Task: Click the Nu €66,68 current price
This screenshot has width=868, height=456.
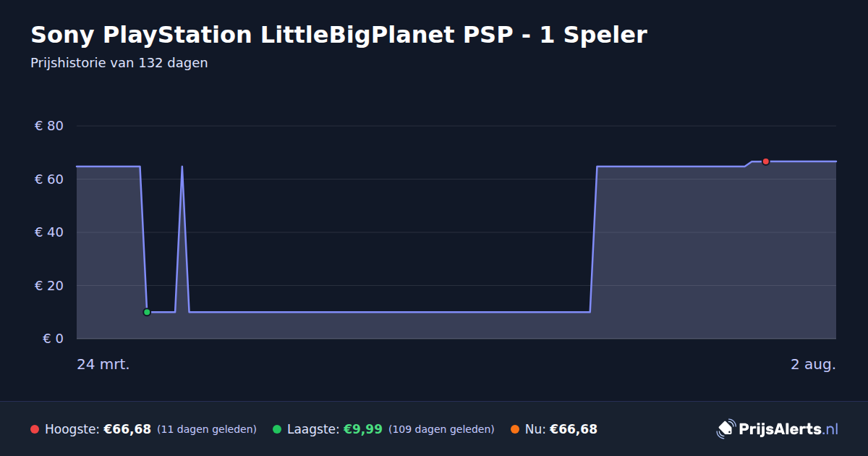Action: pyautogui.click(x=574, y=429)
